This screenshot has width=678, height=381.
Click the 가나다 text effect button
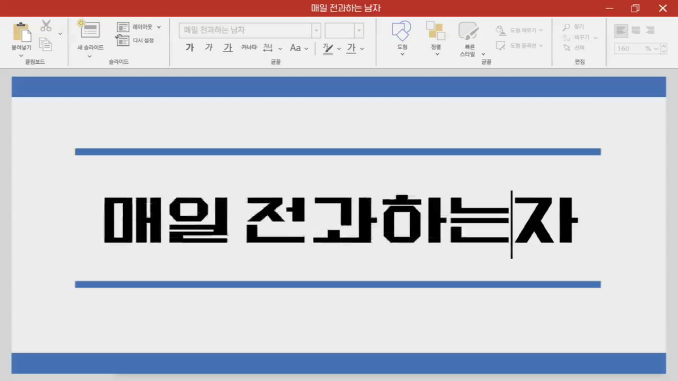click(249, 48)
